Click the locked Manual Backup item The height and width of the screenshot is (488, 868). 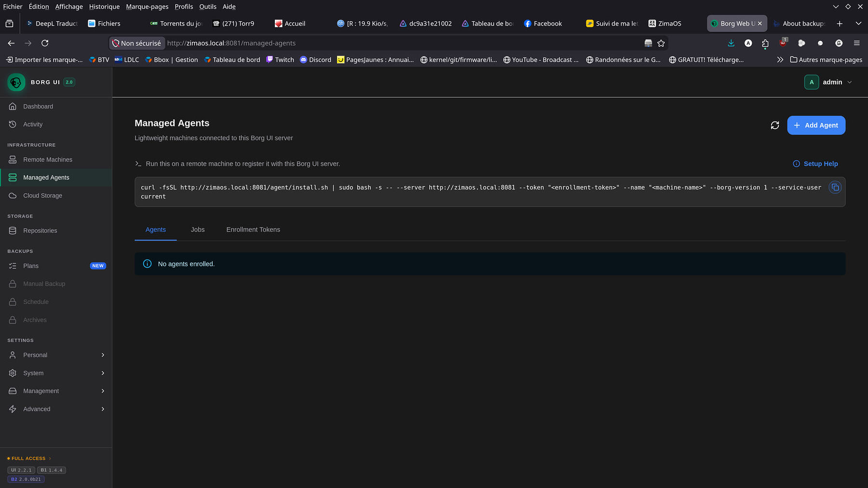[x=56, y=284]
